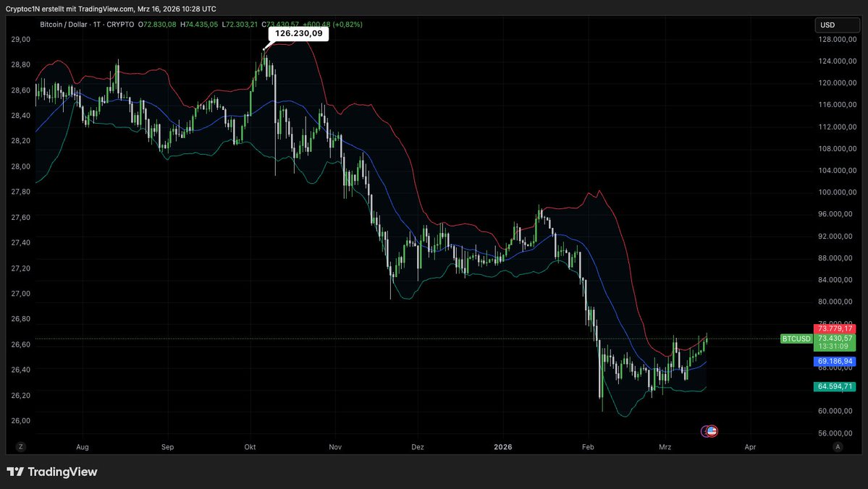Click the change value (+0,82%)
The height and width of the screenshot is (489, 868).
(347, 25)
